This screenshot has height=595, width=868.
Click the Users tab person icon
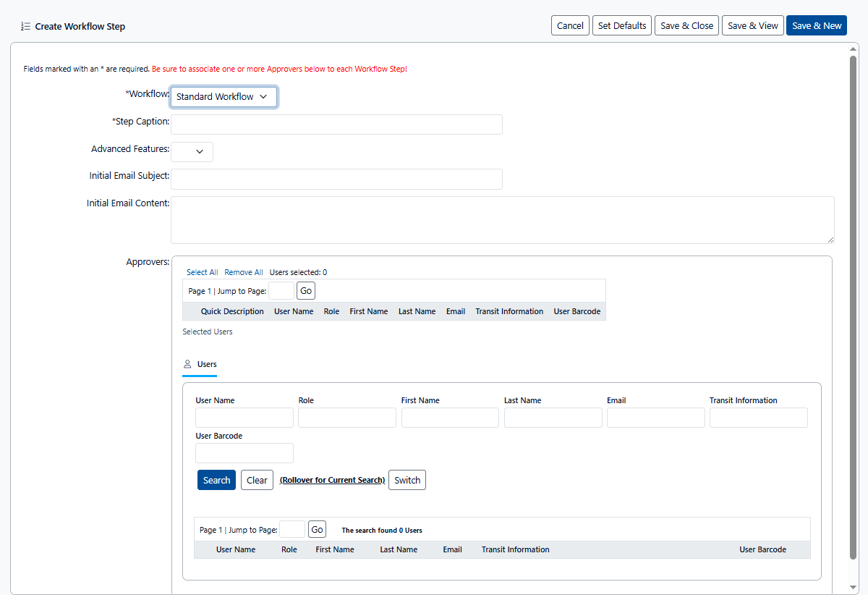click(187, 364)
